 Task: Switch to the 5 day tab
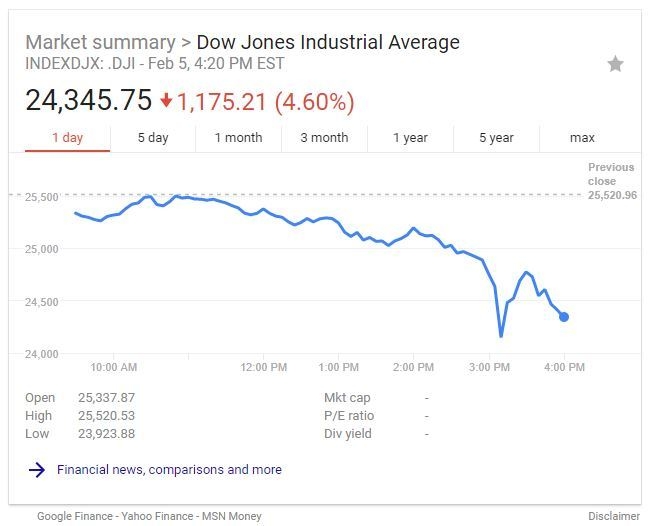pos(153,138)
